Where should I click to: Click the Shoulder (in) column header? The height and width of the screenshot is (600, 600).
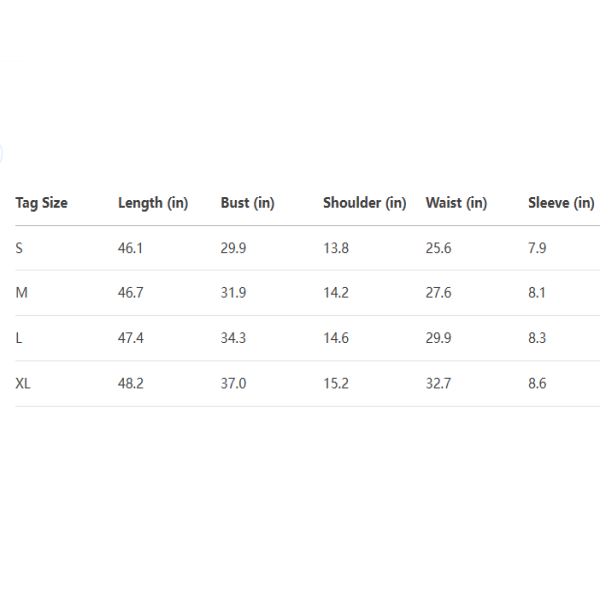364,203
